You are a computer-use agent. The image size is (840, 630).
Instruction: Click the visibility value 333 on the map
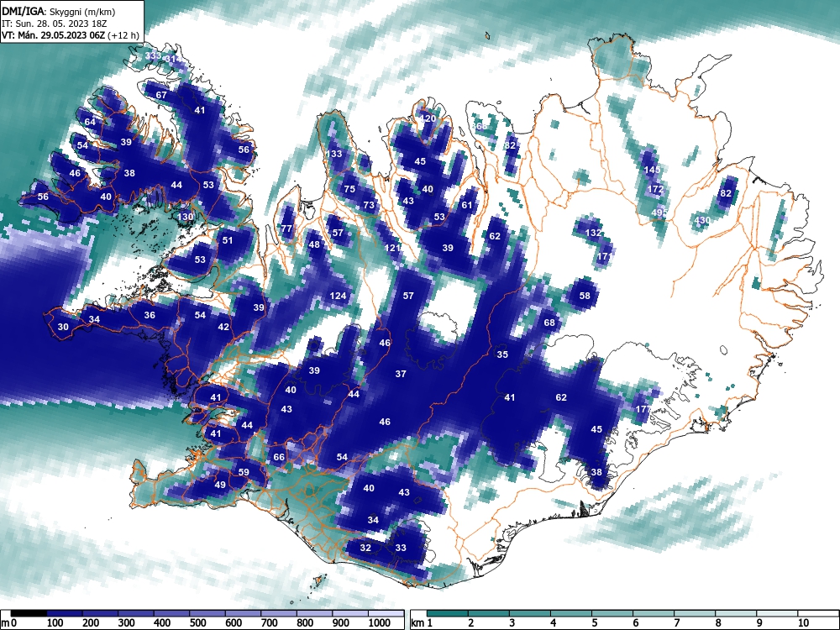click(153, 55)
